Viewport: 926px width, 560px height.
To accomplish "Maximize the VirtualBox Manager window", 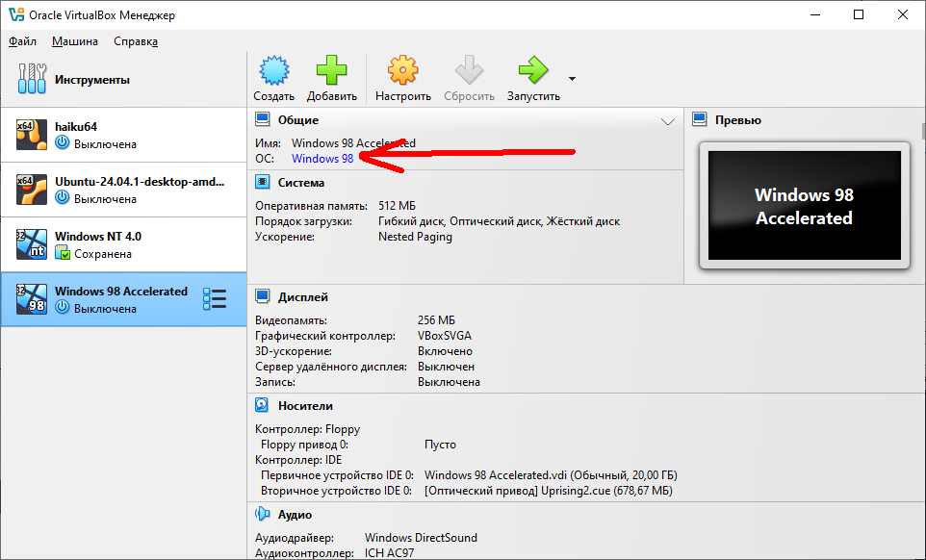I will click(859, 14).
